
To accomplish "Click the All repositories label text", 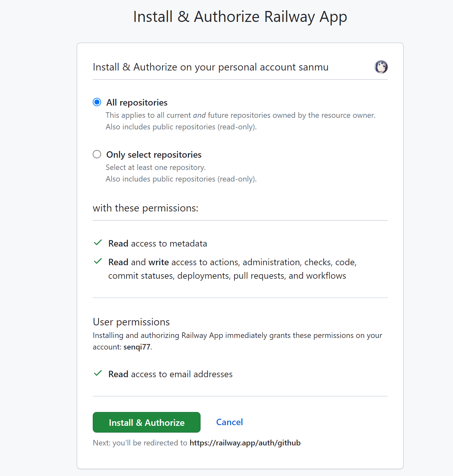I will (x=137, y=102).
